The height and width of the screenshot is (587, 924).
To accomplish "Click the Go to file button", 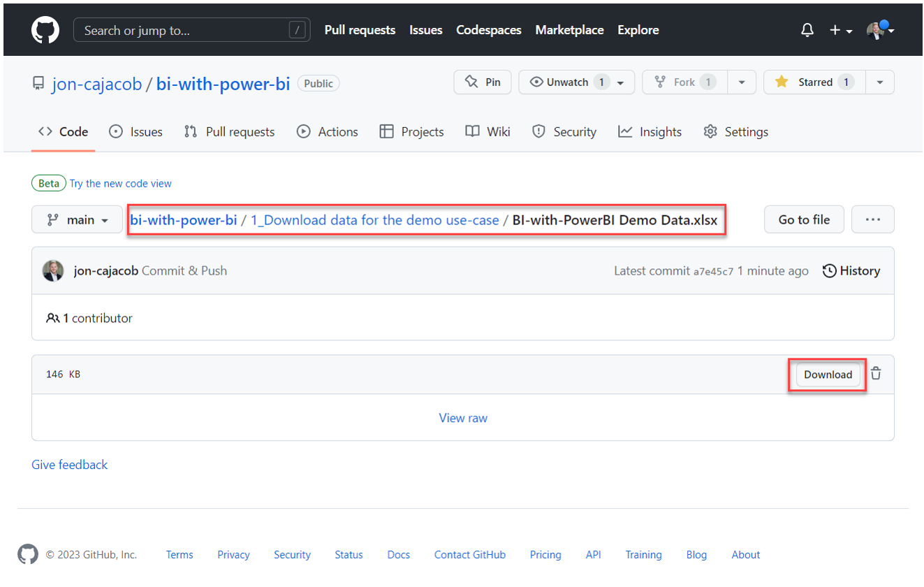I will pyautogui.click(x=804, y=219).
